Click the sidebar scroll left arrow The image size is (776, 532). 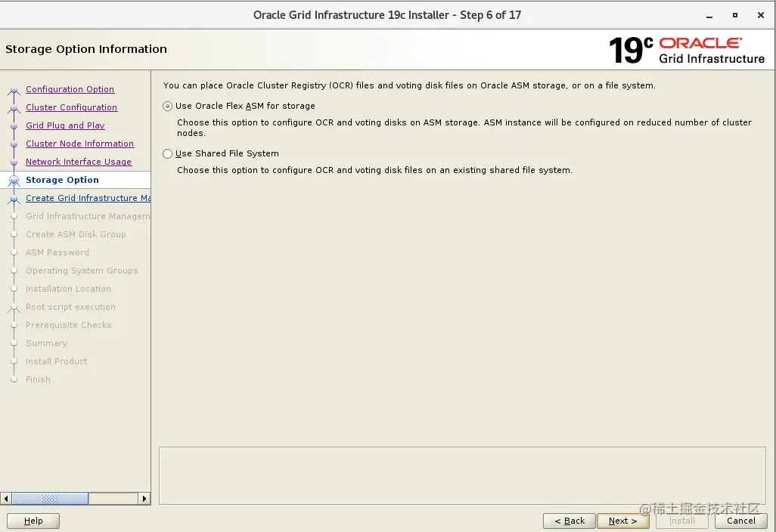coord(6,499)
